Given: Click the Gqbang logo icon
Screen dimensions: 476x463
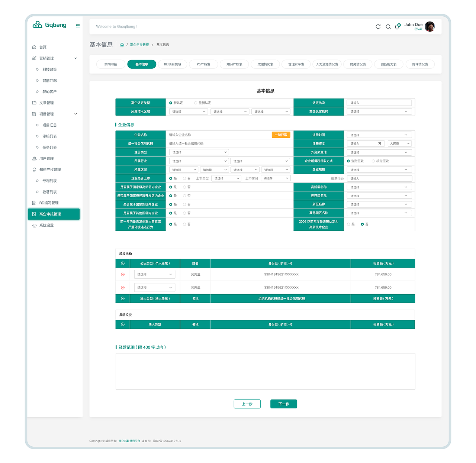Looking at the screenshot, I should point(37,25).
